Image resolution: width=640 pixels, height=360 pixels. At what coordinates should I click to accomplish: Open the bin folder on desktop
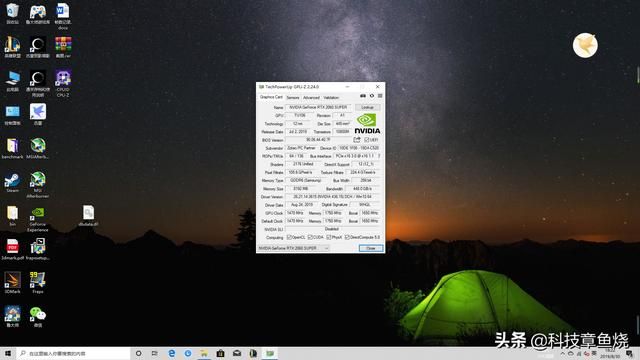coord(12,216)
